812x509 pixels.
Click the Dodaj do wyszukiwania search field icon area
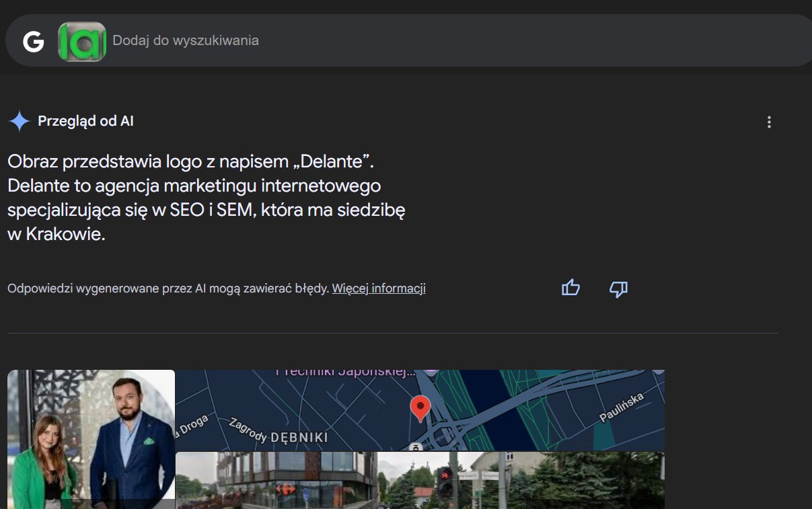(185, 40)
